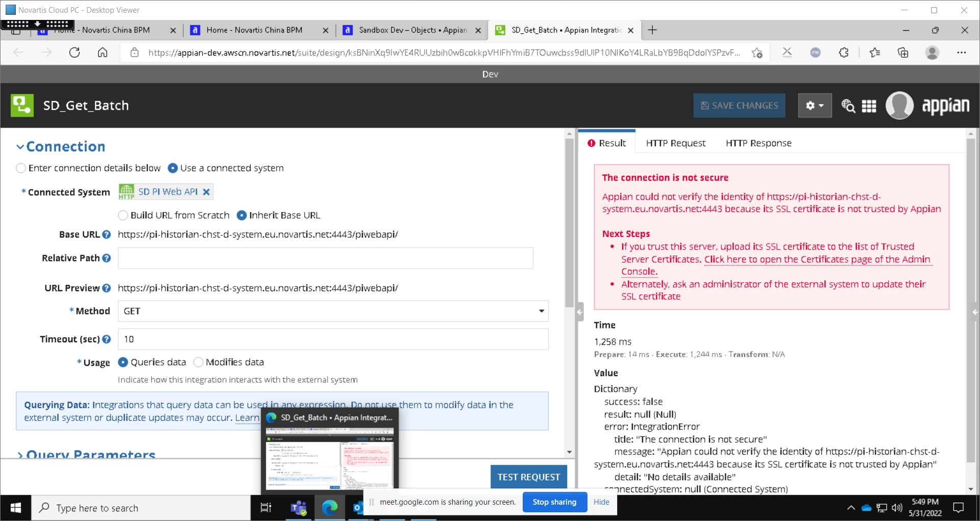Click the browser Refresh icon
This screenshot has width=980, height=521.
pos(75,52)
